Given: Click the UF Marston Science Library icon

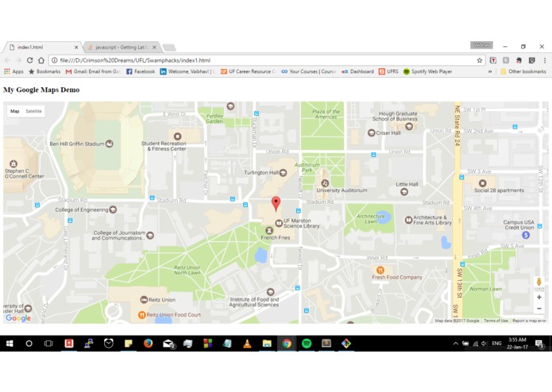Looking at the screenshot, I should (279, 223).
